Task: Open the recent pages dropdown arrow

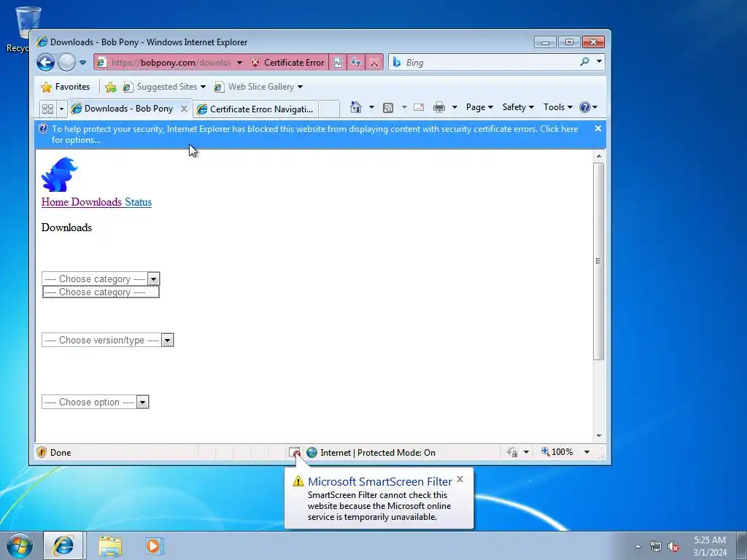Action: tap(82, 63)
